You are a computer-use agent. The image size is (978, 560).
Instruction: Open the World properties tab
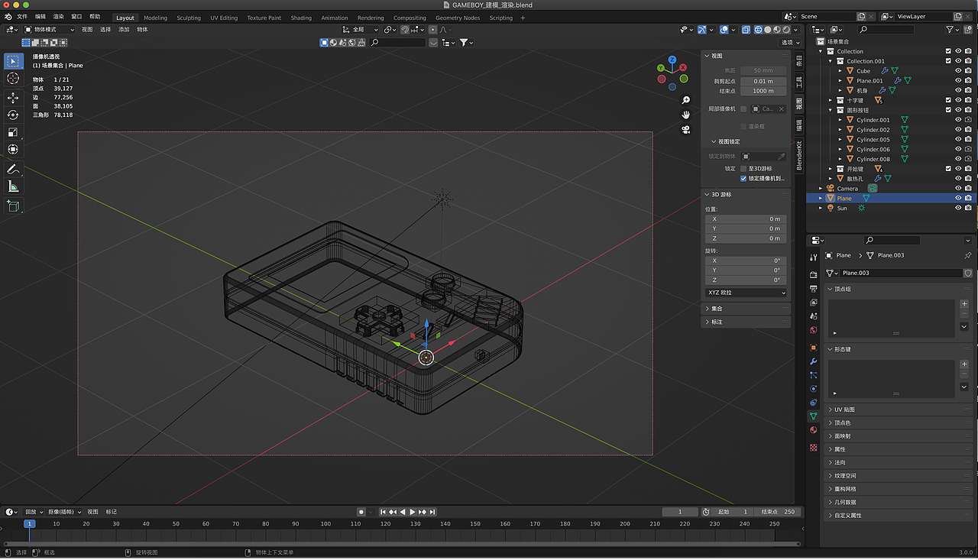tap(813, 330)
